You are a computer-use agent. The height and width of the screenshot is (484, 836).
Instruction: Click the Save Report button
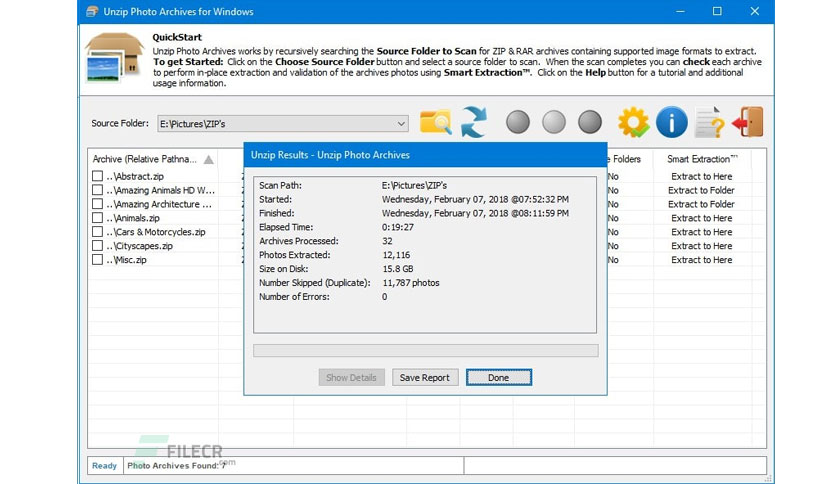(425, 377)
